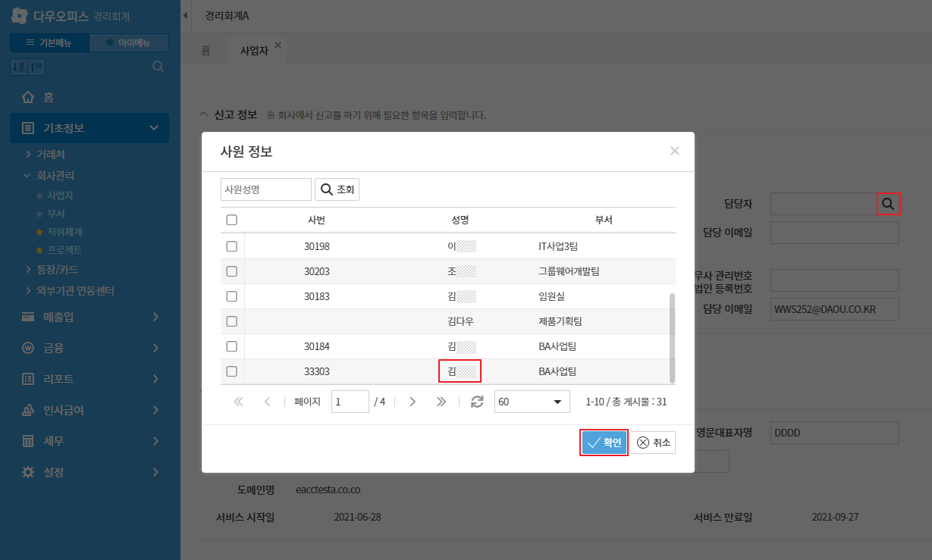The width and height of the screenshot is (932, 560).
Task: Select the checkbox for 김다우 row
Action: (x=232, y=321)
